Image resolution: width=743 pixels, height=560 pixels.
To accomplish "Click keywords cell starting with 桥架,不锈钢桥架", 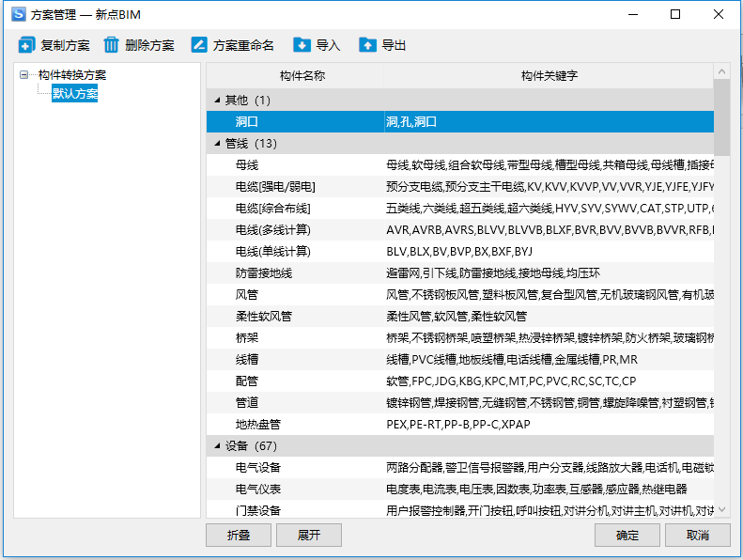I will 550,338.
